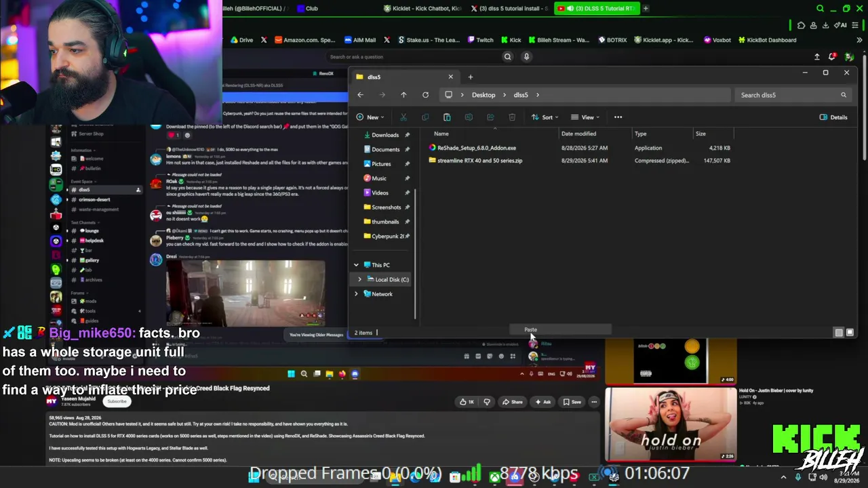
Task: Switch Explorer to the large thumbnails view
Action: coord(850,333)
